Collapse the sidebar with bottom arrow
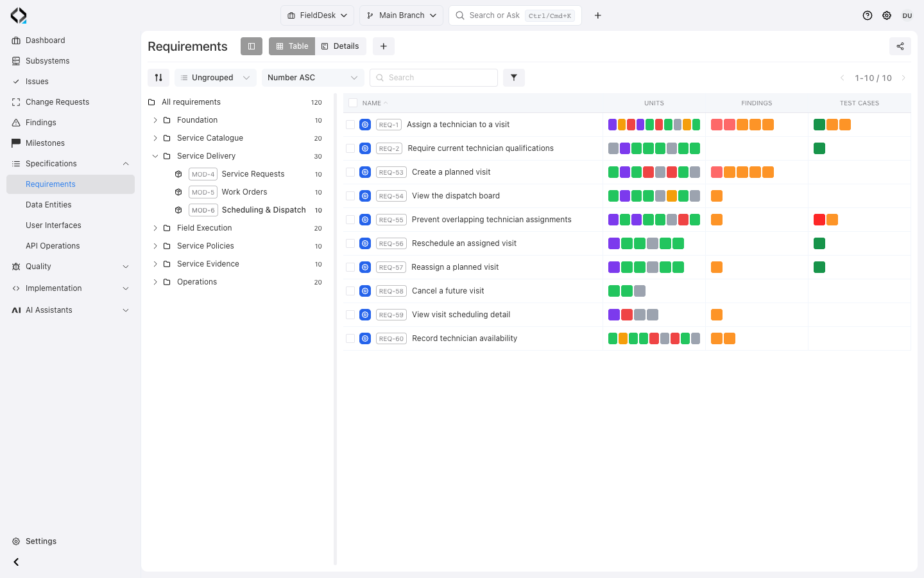This screenshot has width=924, height=578. point(16,562)
